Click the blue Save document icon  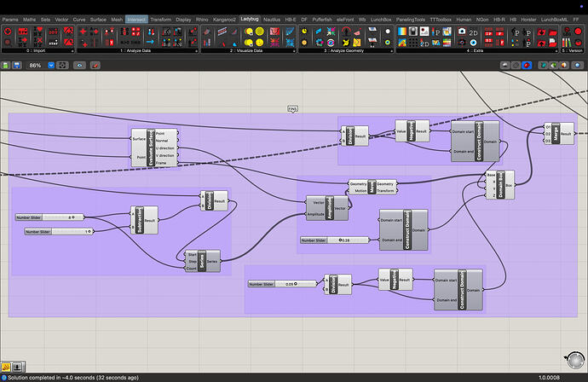16,66
